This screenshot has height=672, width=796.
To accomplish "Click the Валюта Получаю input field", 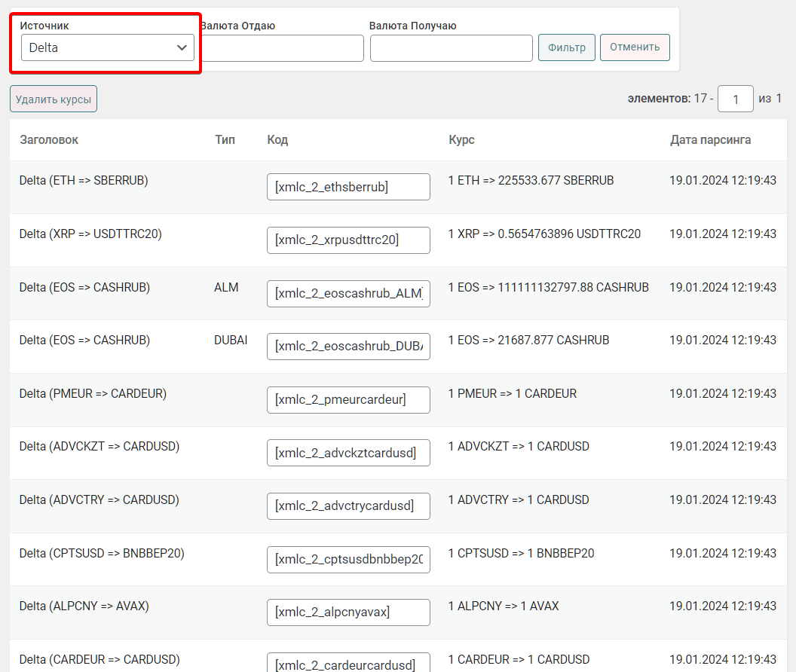I will point(451,48).
